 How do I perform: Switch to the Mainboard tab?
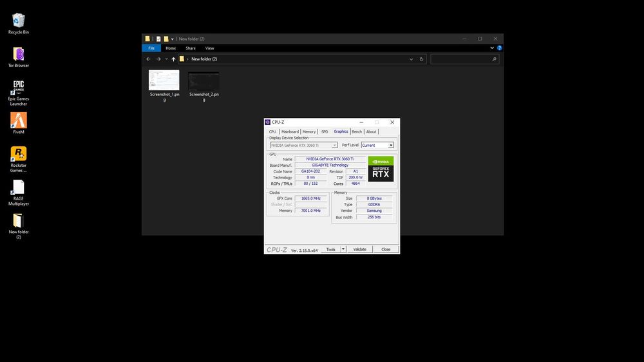click(290, 132)
